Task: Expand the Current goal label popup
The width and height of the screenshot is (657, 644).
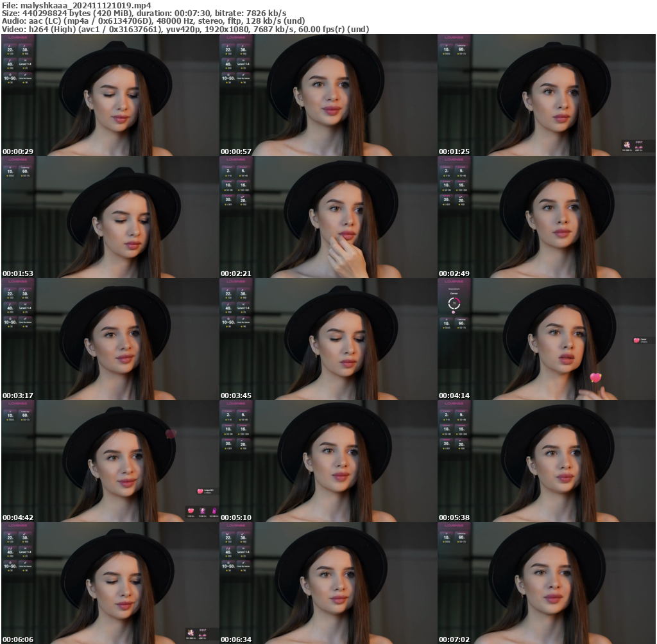Action: coord(454,292)
